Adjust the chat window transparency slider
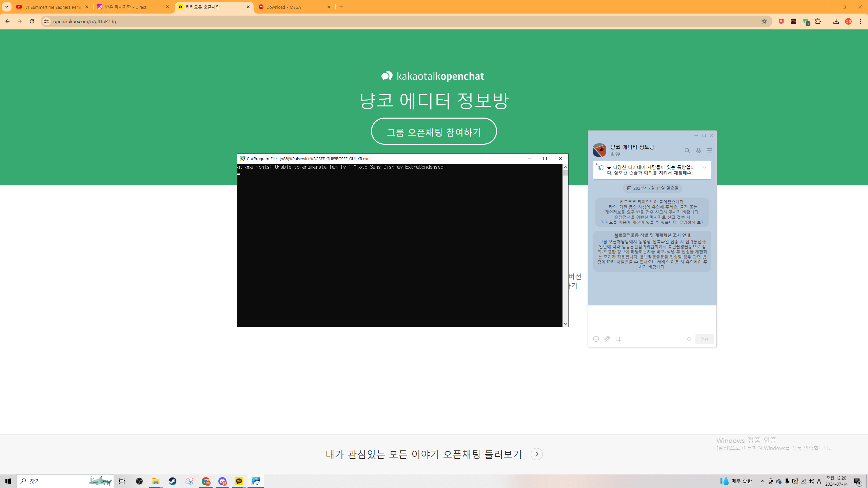The height and width of the screenshot is (488, 868). pyautogui.click(x=682, y=339)
